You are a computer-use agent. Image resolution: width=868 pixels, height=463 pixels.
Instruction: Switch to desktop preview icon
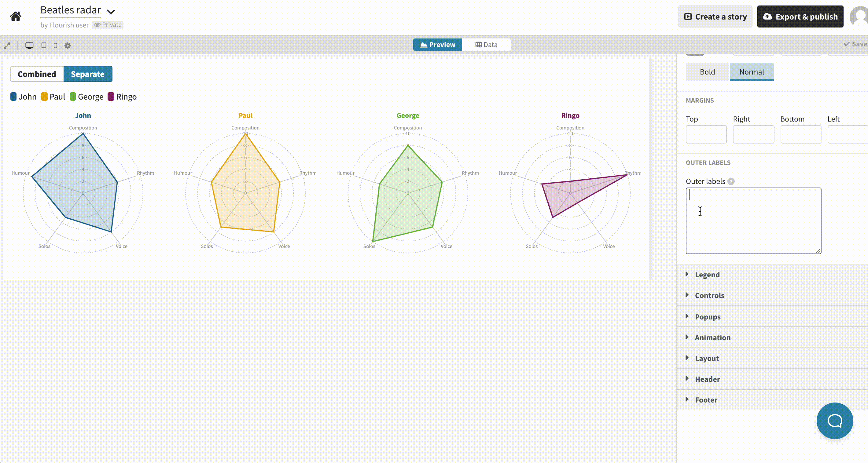29,46
